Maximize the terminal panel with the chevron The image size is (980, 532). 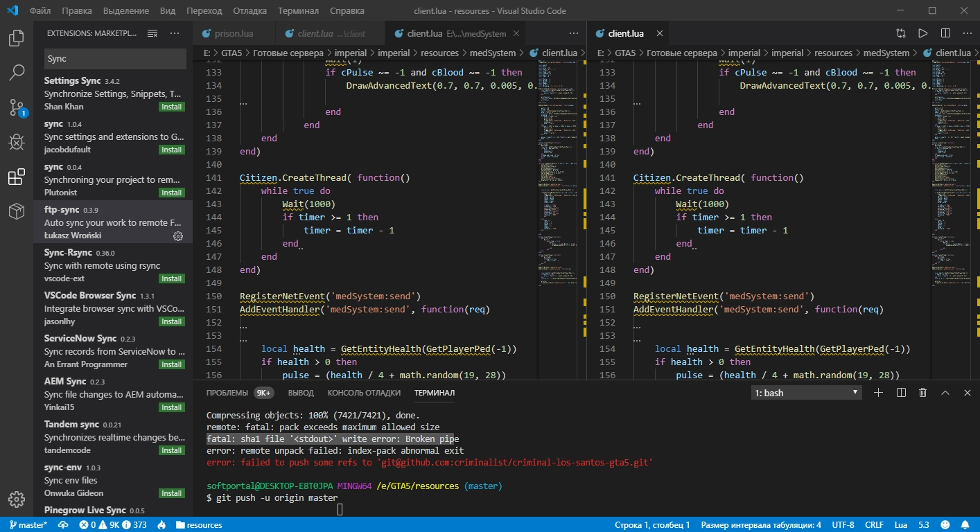click(945, 393)
